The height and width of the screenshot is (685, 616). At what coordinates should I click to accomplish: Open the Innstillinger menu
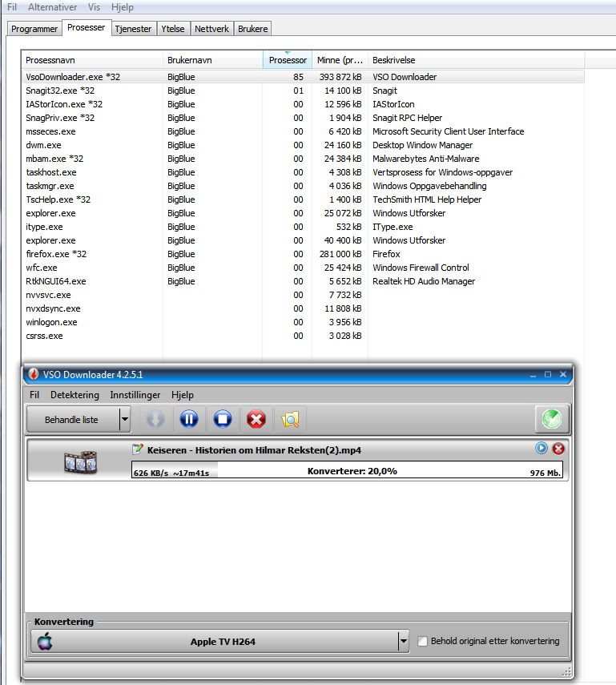point(135,395)
